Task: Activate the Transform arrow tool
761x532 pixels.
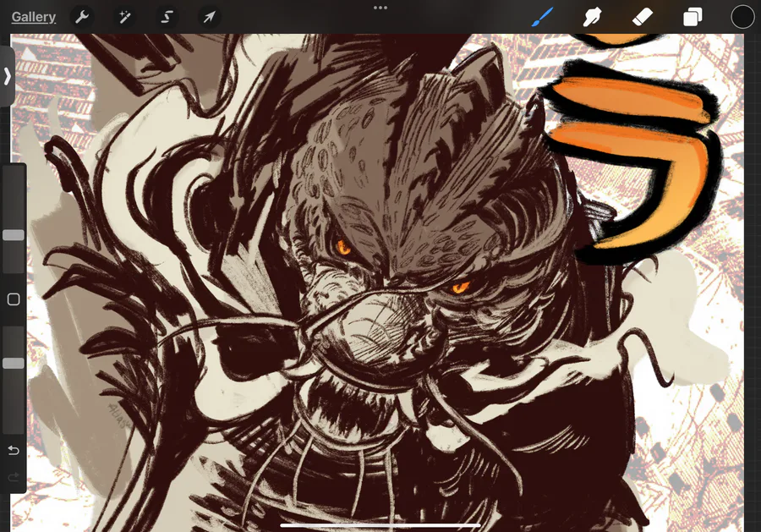Action: point(209,17)
